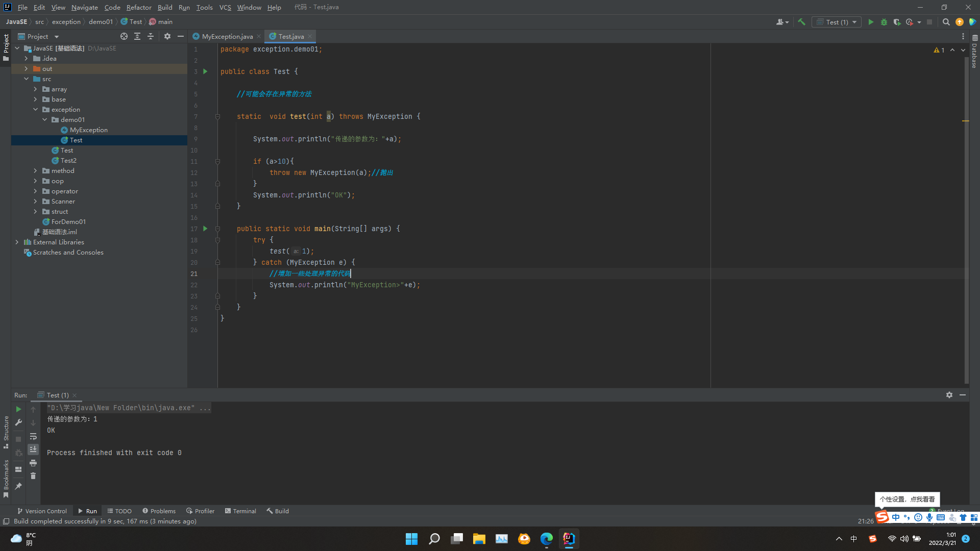Rerun program with Run panel green arrow

18,409
